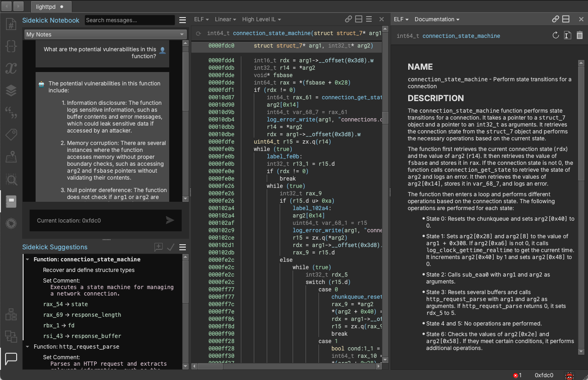Click chunkqueue_reset call under case 0
This screenshot has width=588, height=380.
(x=356, y=297)
